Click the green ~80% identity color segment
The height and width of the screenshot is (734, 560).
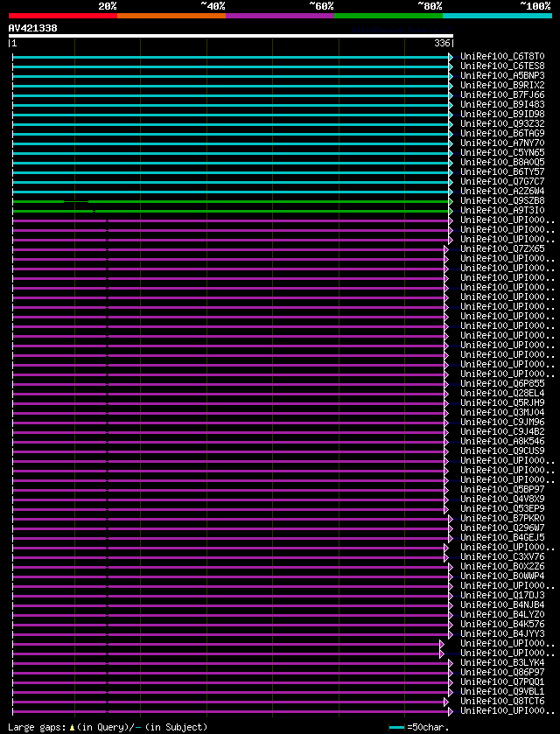coord(388,16)
